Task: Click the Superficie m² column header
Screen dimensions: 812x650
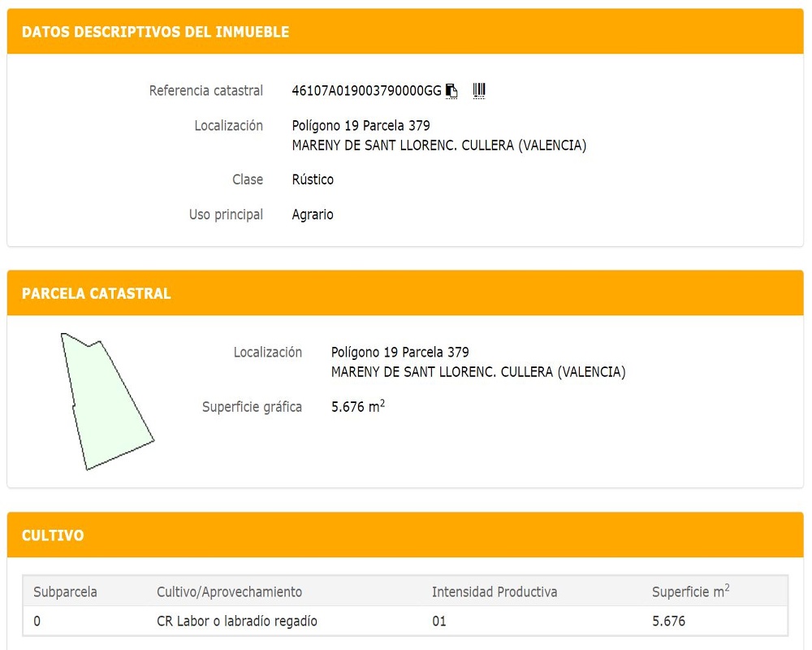Action: 690,591
